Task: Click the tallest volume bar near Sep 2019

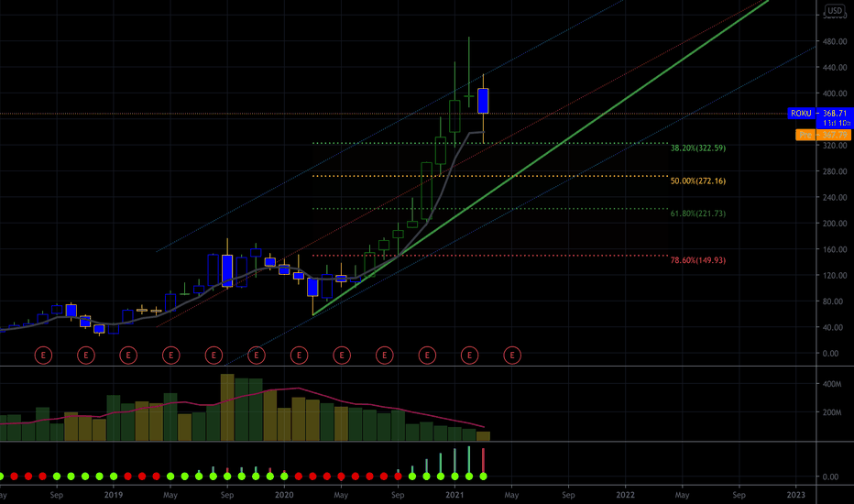Action: point(227,407)
